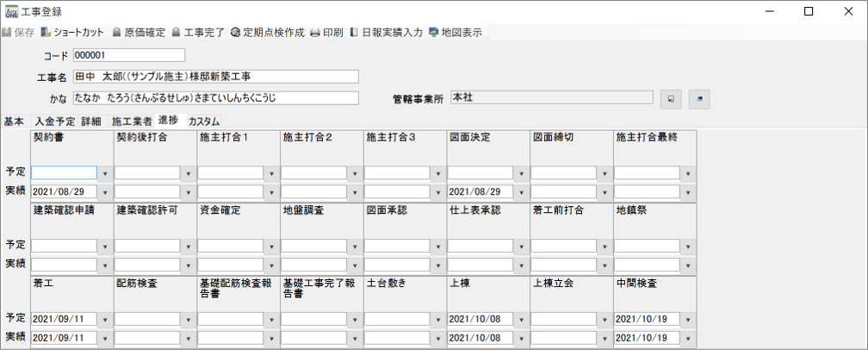Screen dimensions: 868x350
Task: Click the 着工 予定 date 2021/09/11
Action: [65, 320]
